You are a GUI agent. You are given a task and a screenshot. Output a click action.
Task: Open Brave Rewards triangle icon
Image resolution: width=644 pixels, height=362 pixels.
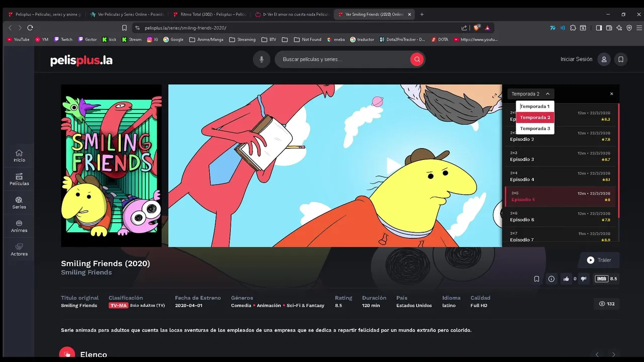tap(487, 28)
